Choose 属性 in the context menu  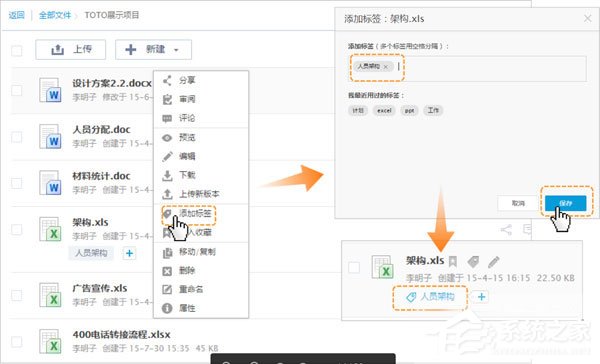coord(201,308)
